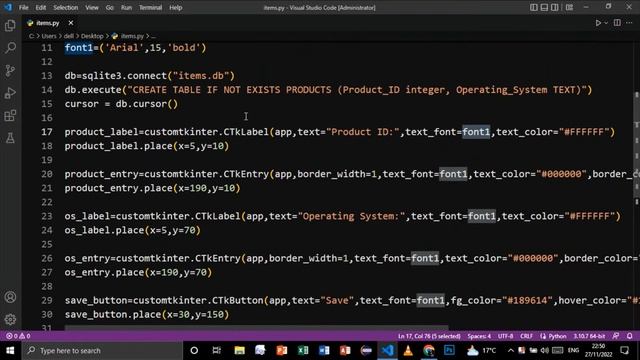Open File Explorer from the taskbar
This screenshot has width=640, height=360.
point(240,351)
